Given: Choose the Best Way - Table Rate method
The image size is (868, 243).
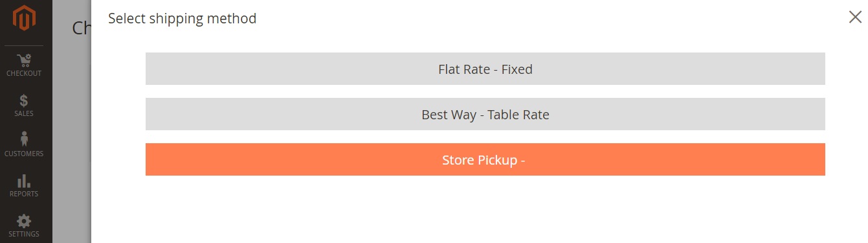Looking at the screenshot, I should point(485,114).
